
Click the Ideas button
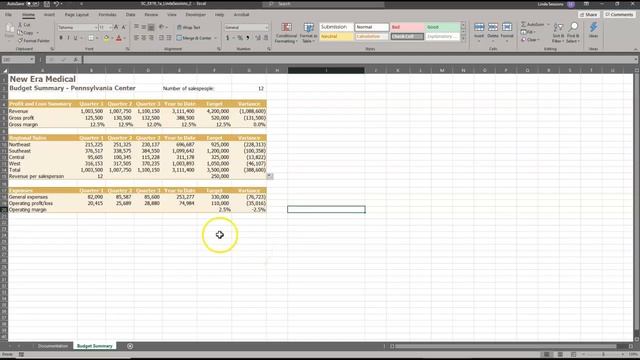click(x=593, y=31)
